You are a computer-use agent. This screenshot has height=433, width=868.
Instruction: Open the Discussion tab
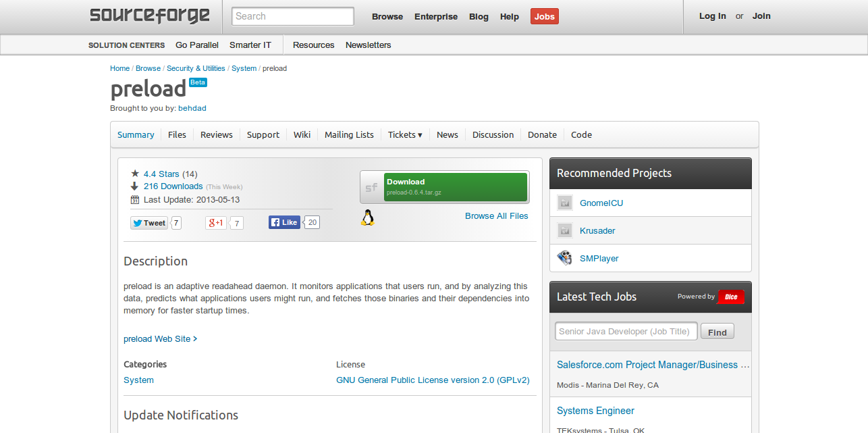(493, 134)
